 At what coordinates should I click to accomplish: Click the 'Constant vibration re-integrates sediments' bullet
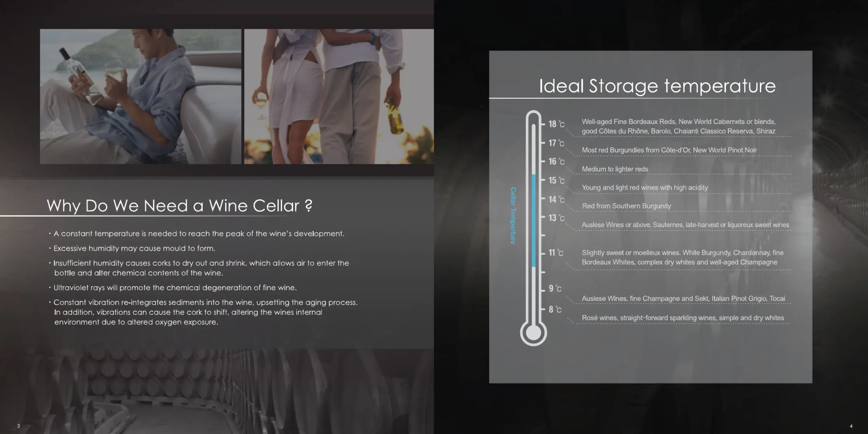click(x=203, y=312)
